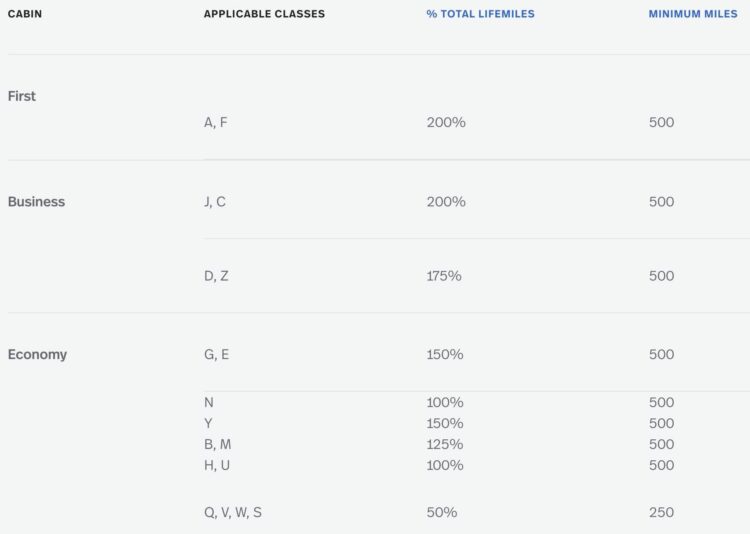Click the N class cell
The image size is (750, 534).
tap(209, 402)
